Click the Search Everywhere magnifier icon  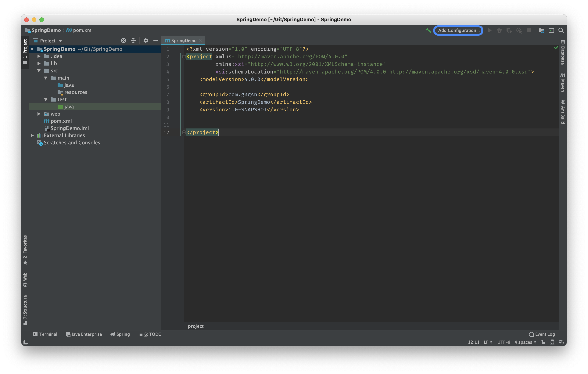tap(561, 30)
